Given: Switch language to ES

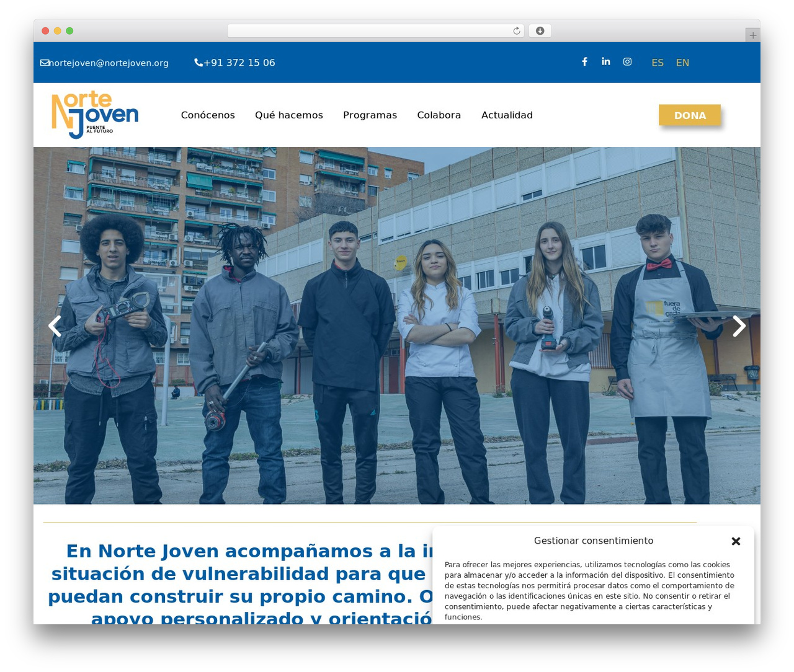Looking at the screenshot, I should coord(658,63).
